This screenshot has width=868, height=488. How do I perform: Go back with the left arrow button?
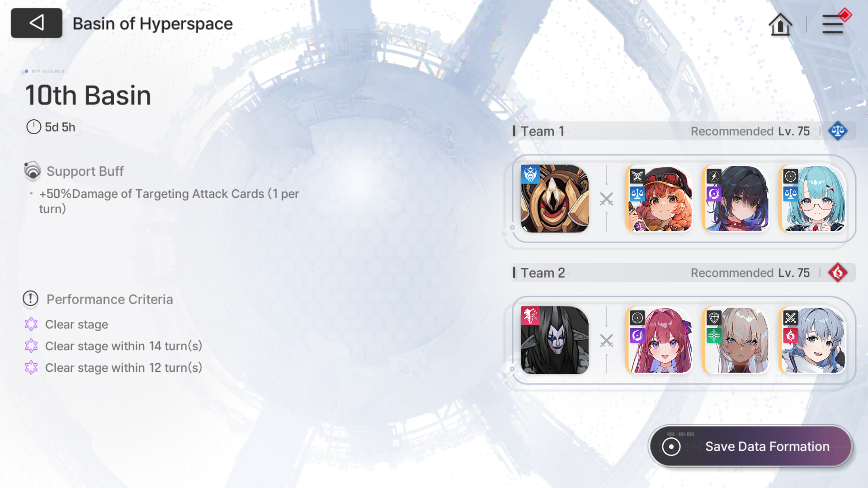tap(37, 23)
